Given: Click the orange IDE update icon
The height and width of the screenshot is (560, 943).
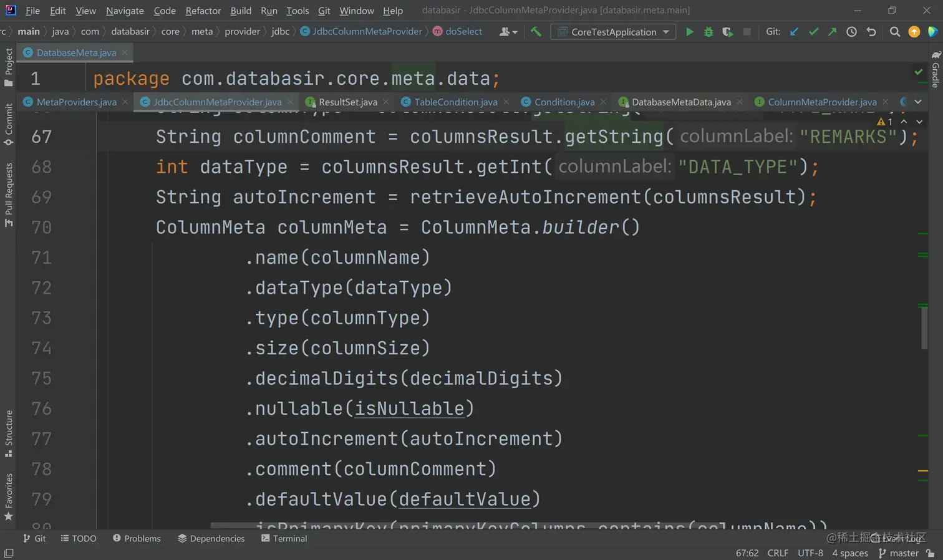Looking at the screenshot, I should coord(914,32).
